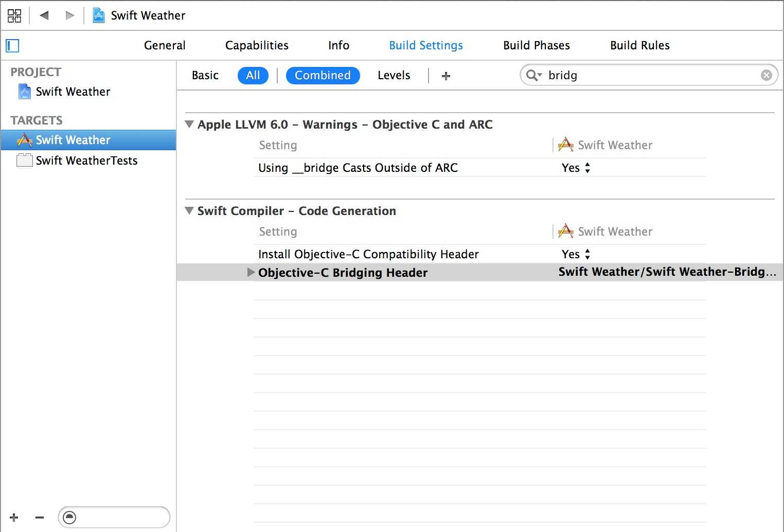Click the TARGETS section heading
The image size is (784, 532).
37,120
